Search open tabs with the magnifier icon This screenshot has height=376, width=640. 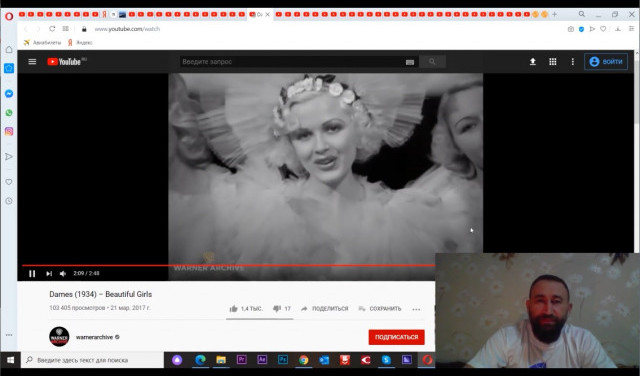582,14
